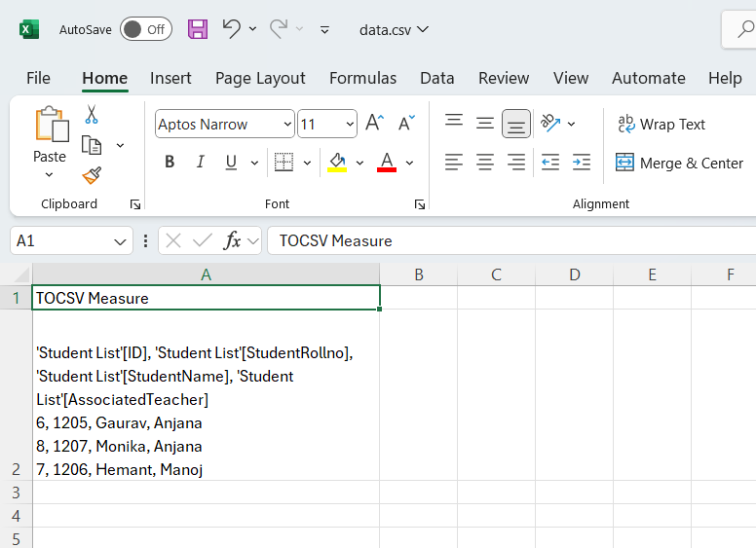The width and height of the screenshot is (756, 548).
Task: Open the Formulas ribbon tab
Action: click(x=362, y=78)
